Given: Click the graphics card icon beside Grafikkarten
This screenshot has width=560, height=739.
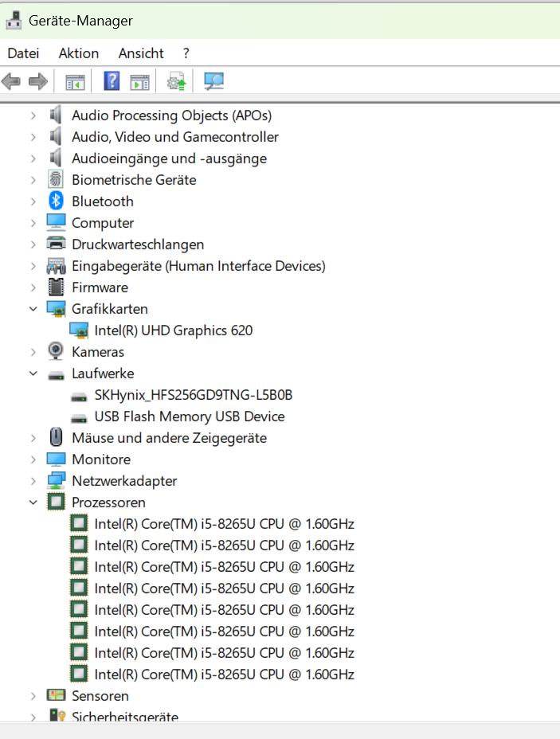Looking at the screenshot, I should pyautogui.click(x=56, y=309).
